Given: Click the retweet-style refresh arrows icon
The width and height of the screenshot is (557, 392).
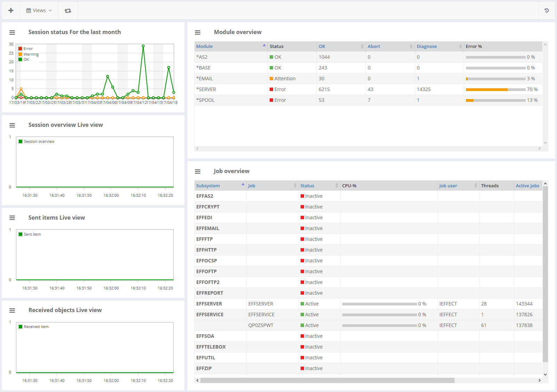Looking at the screenshot, I should pyautogui.click(x=68, y=11).
